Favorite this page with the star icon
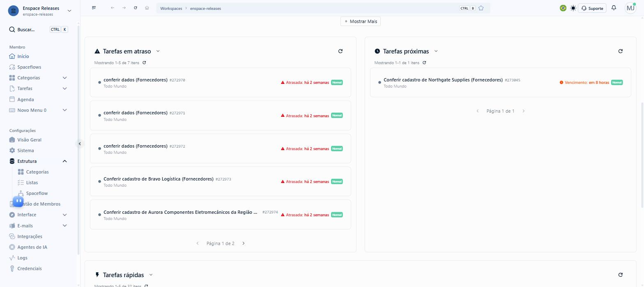The height and width of the screenshot is (287, 644). click(481, 8)
